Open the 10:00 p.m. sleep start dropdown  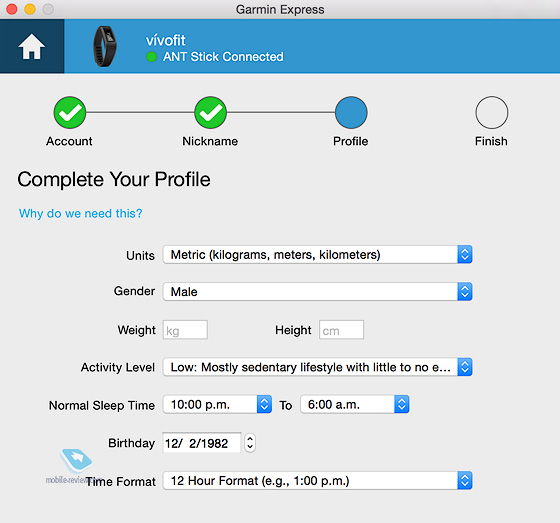click(x=217, y=404)
